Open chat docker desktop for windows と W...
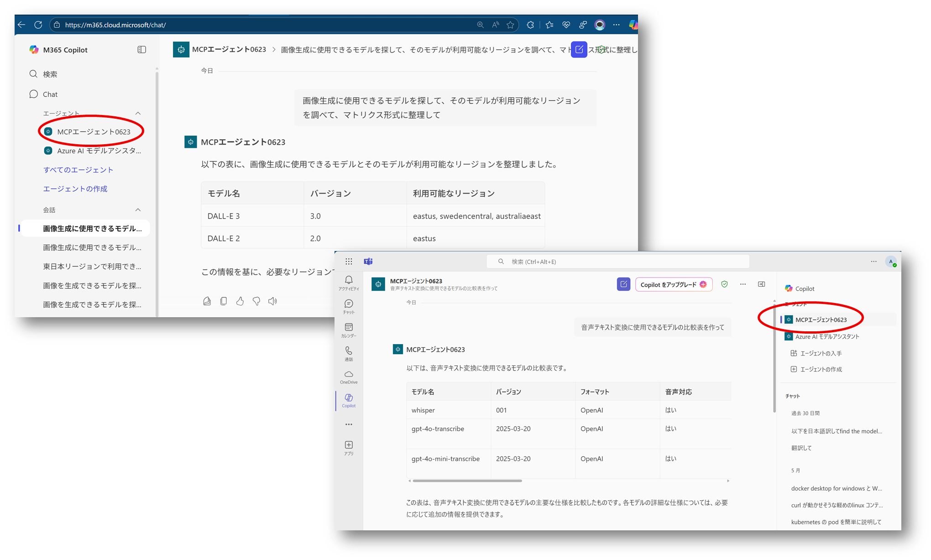Image resolution: width=931 pixels, height=560 pixels. tap(837, 488)
